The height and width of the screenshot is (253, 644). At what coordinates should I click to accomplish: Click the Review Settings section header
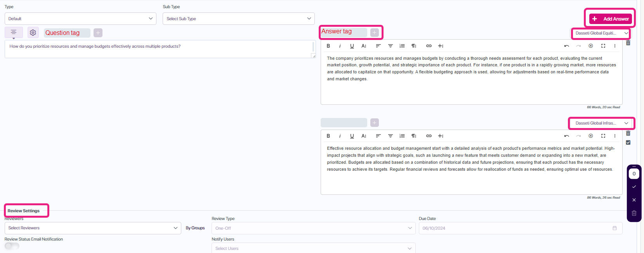pyautogui.click(x=24, y=211)
